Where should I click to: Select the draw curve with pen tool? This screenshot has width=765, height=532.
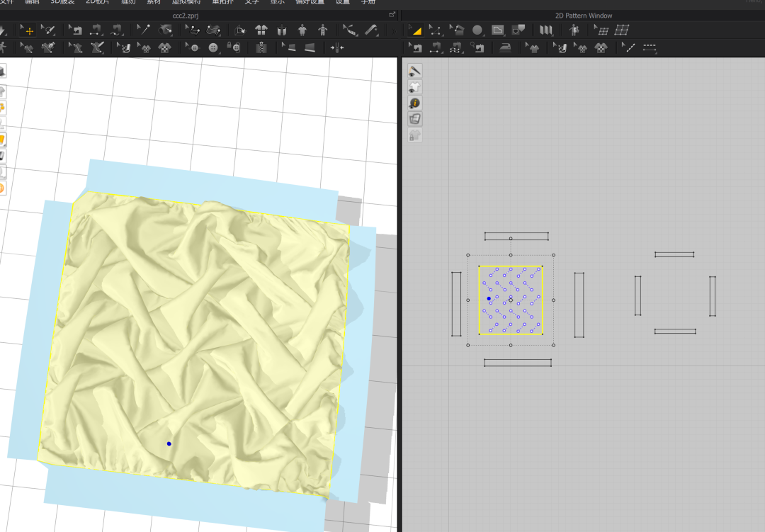(97, 48)
